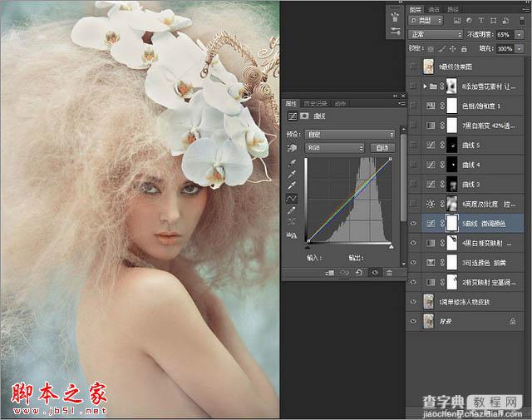Open the Layers panel flyout menu
This screenshot has width=532, height=420.
point(526,9)
